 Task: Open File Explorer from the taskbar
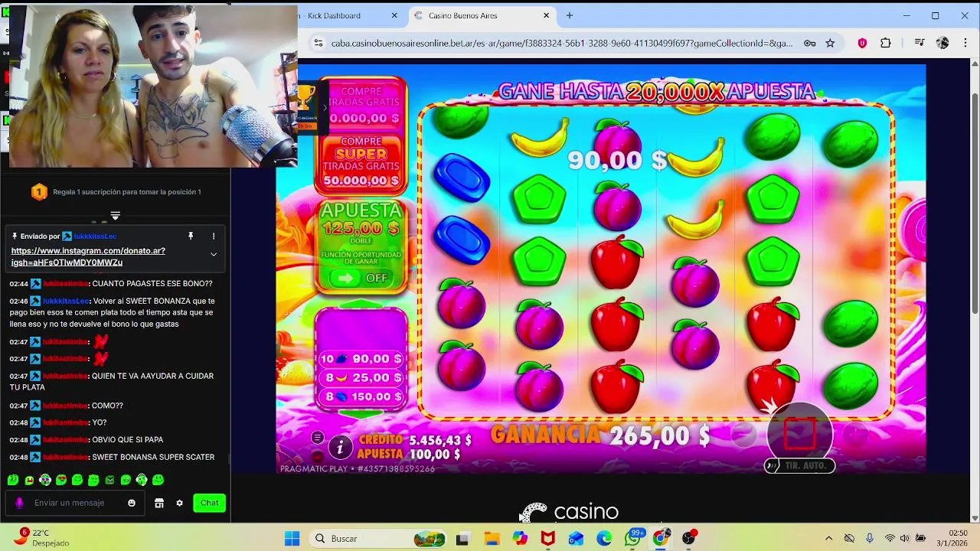tap(492, 539)
